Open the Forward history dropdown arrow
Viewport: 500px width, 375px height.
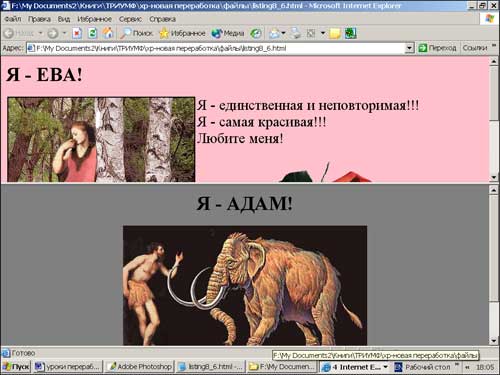[64, 33]
